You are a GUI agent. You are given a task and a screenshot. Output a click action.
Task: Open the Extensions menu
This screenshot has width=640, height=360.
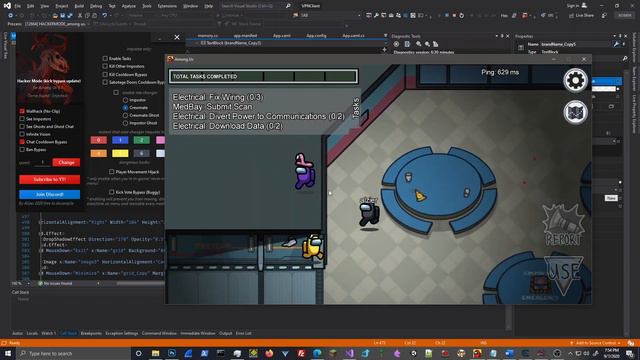(167, 6)
